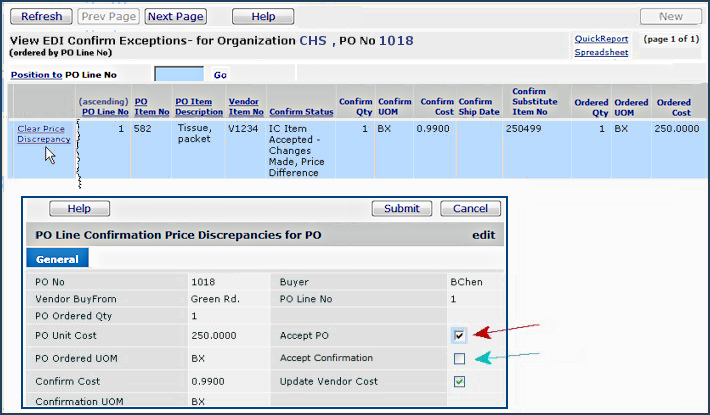Submit the price discrepancy form
This screenshot has width=710, height=415.
pyautogui.click(x=402, y=209)
